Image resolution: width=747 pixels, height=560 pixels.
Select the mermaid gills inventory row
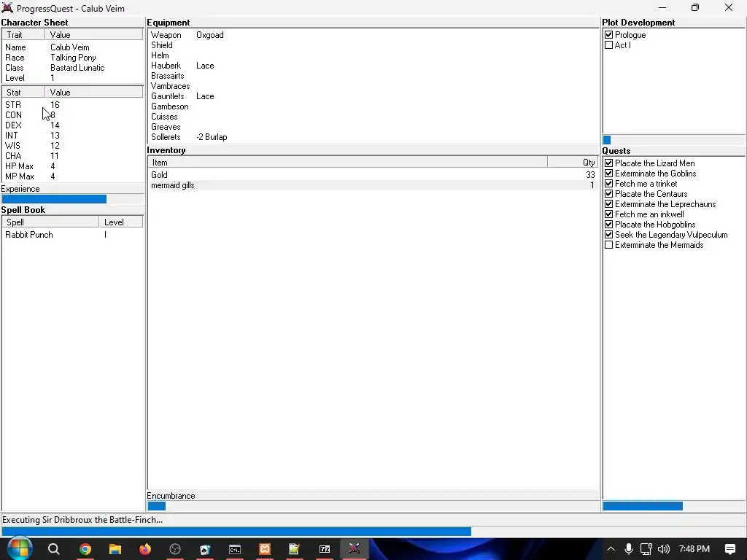click(373, 185)
